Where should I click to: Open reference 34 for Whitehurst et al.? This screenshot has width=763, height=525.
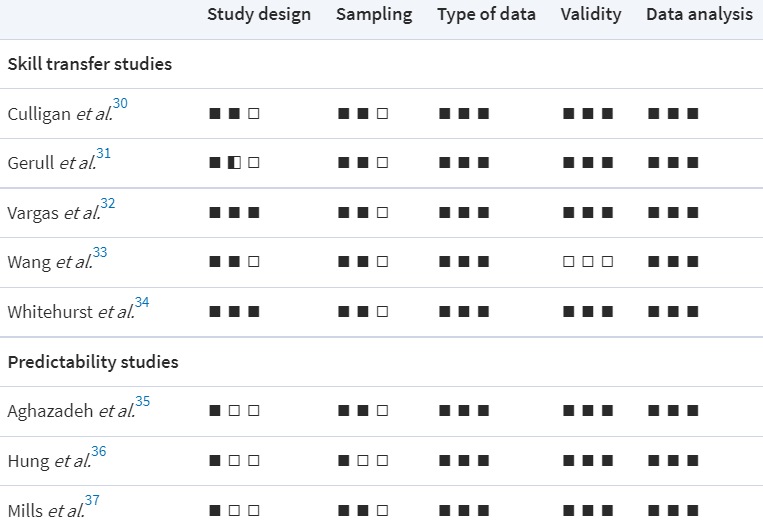point(142,303)
